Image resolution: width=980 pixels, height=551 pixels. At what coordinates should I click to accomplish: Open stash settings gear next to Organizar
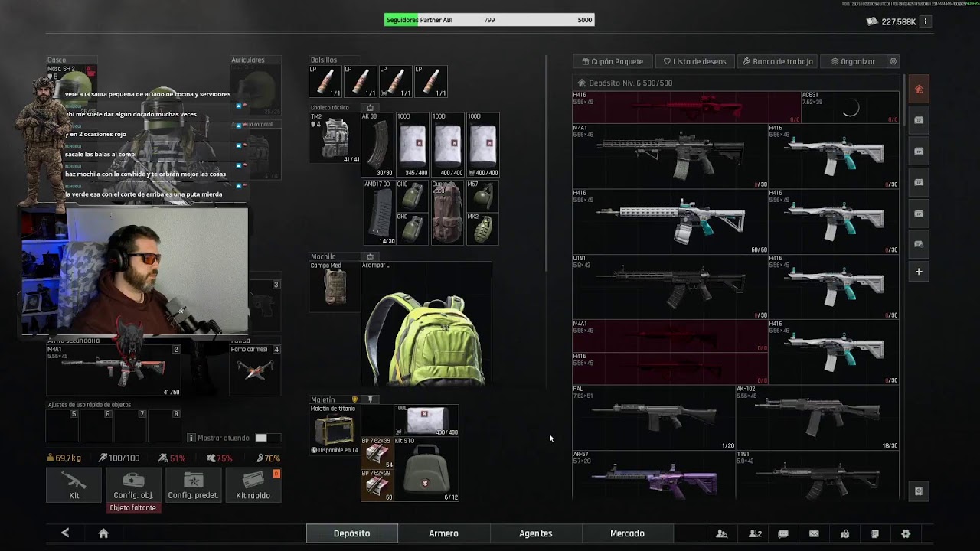click(893, 61)
